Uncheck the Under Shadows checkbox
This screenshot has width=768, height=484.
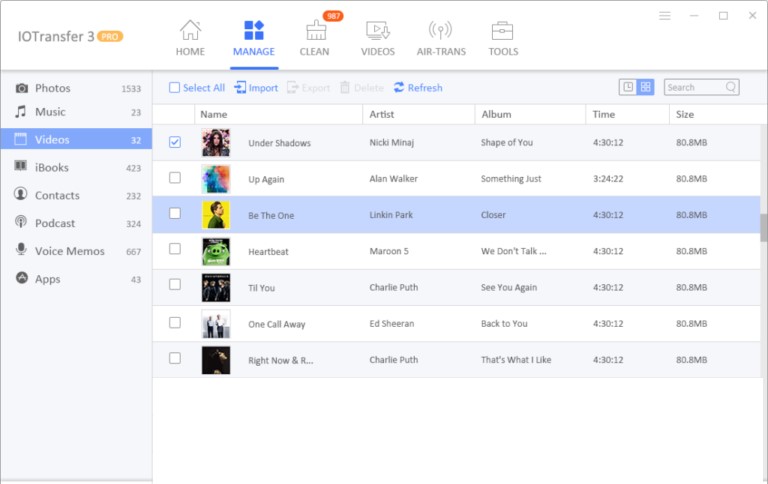pyautogui.click(x=175, y=142)
